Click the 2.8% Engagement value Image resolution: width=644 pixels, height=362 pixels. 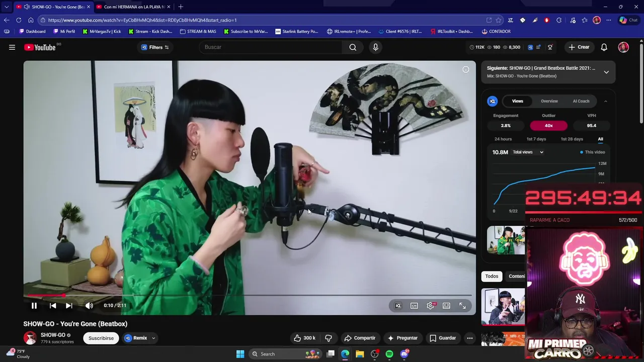506,126
